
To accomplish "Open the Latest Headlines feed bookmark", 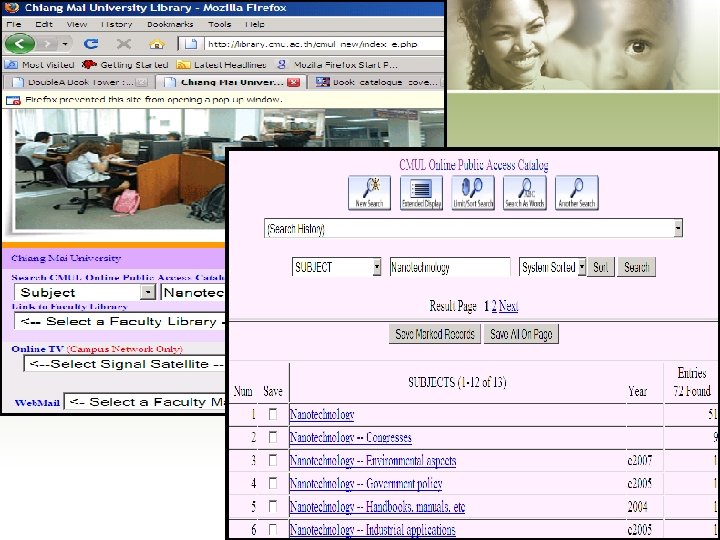I will 221,65.
